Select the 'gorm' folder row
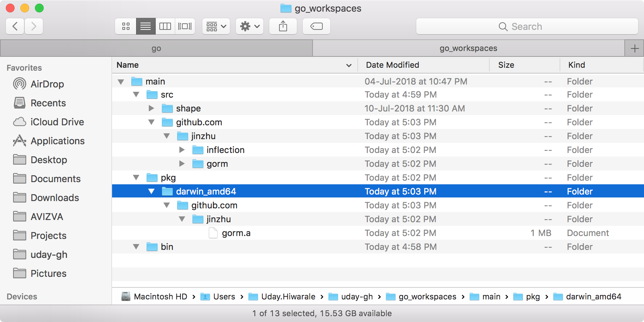The height and width of the screenshot is (322, 644). [x=378, y=164]
